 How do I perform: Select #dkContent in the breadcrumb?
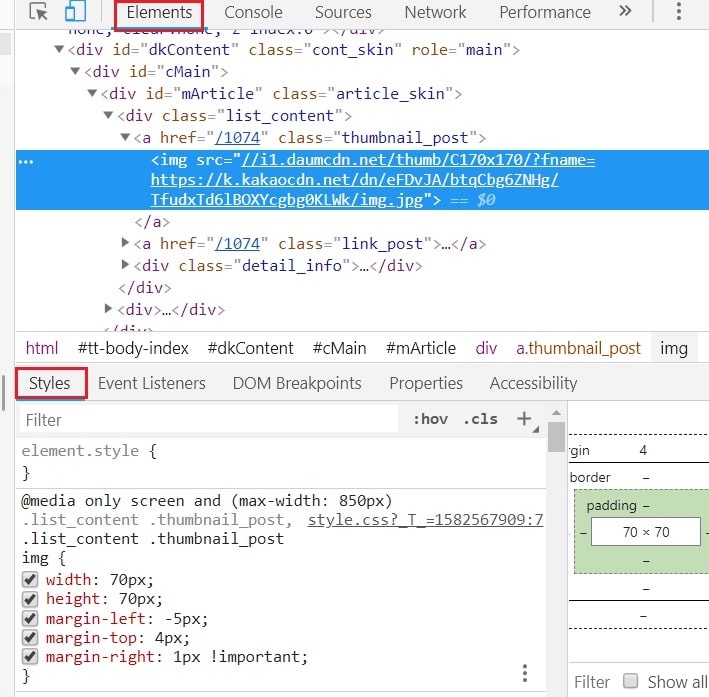click(251, 348)
